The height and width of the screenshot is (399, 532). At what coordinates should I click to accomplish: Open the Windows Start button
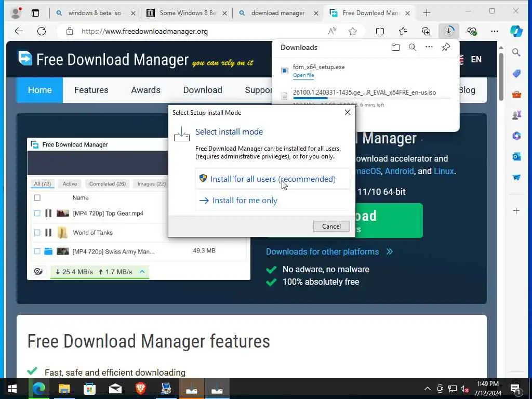12,389
